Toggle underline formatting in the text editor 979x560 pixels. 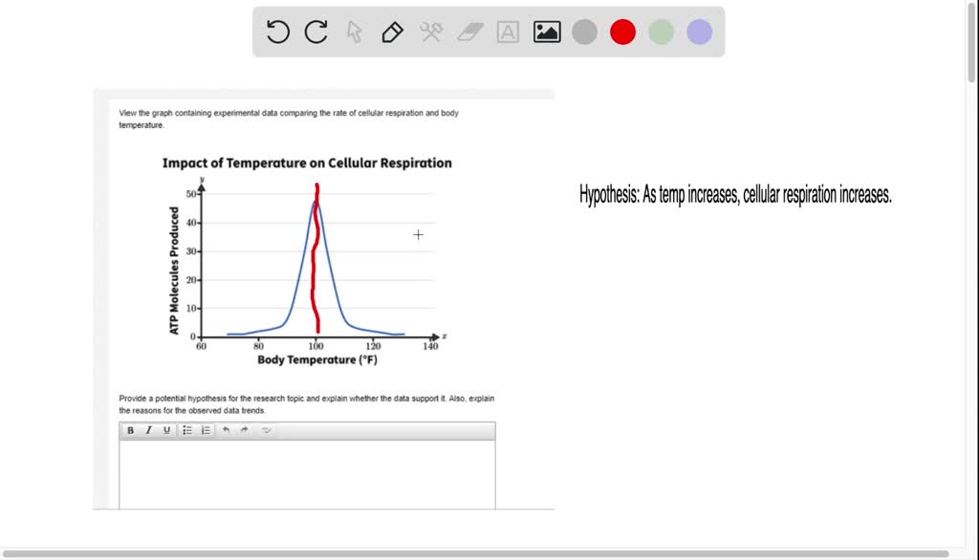(166, 430)
